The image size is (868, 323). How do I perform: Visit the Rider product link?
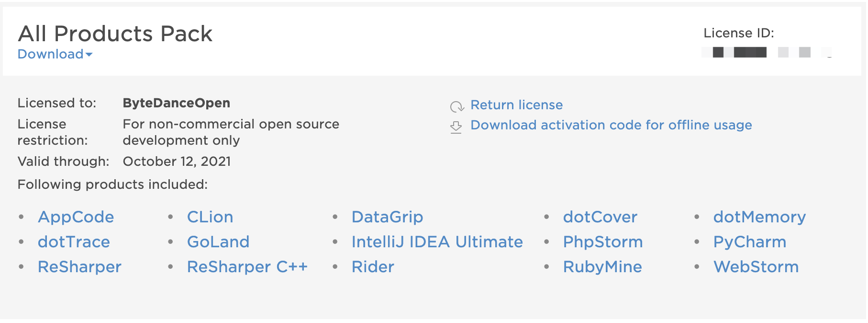[x=373, y=267]
